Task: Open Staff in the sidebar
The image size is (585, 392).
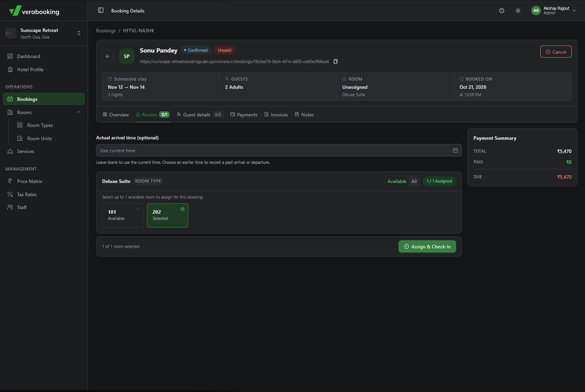Action: [x=44, y=207]
